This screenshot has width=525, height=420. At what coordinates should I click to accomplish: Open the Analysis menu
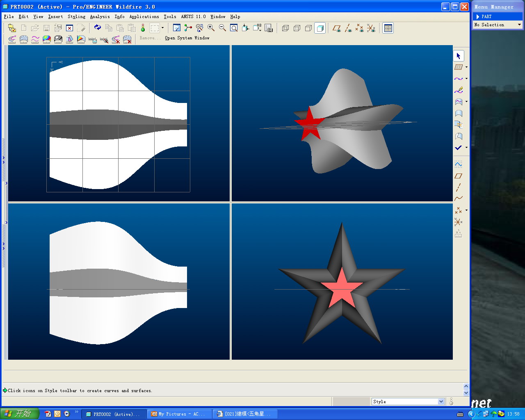(100, 16)
